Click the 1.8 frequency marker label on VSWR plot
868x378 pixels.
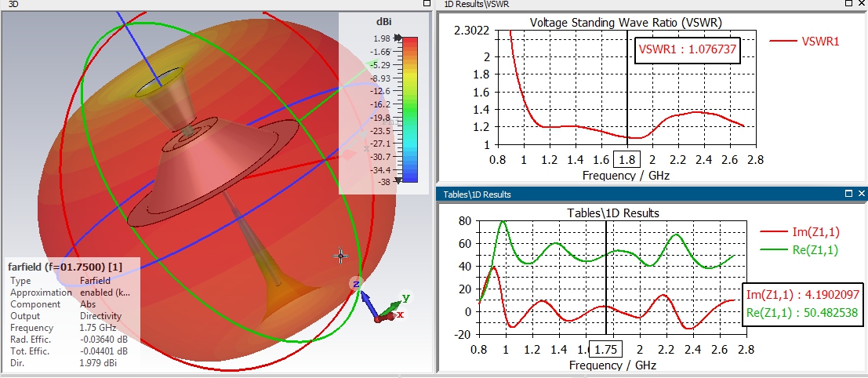point(626,161)
